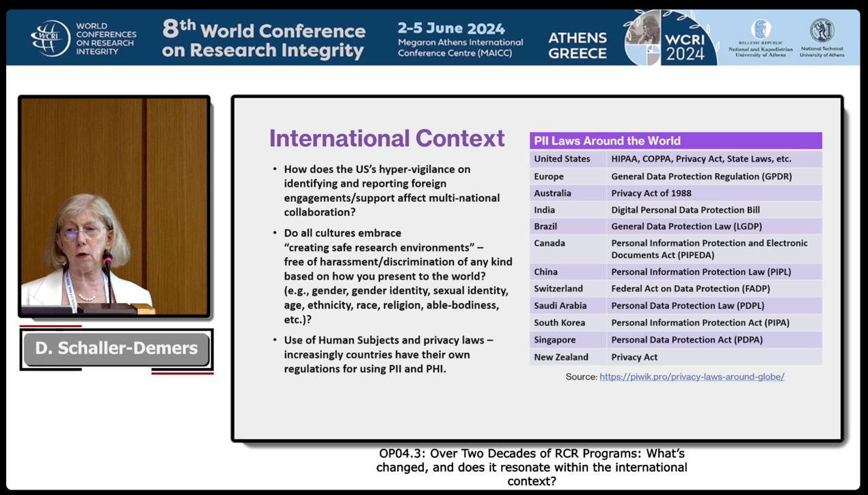868x495 pixels.
Task: Click the Athens Greece banner text
Action: tap(577, 45)
